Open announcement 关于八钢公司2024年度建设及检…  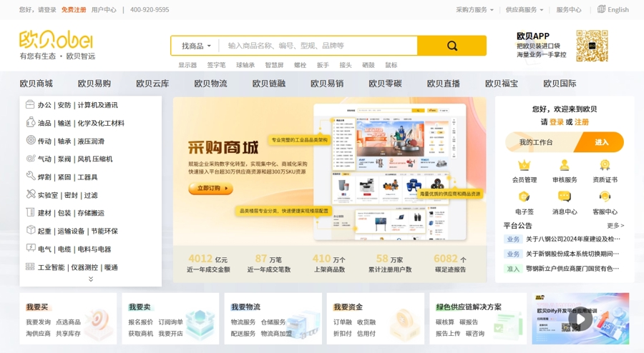[572, 239]
